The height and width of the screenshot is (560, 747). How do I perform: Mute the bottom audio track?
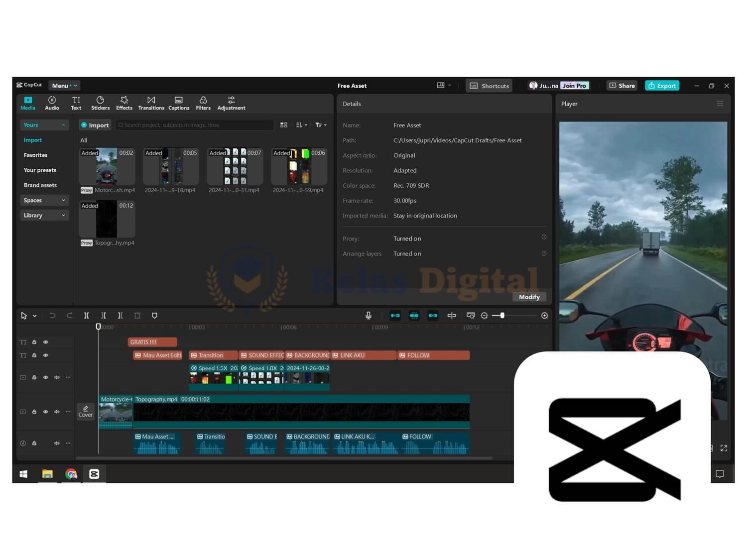(57, 443)
